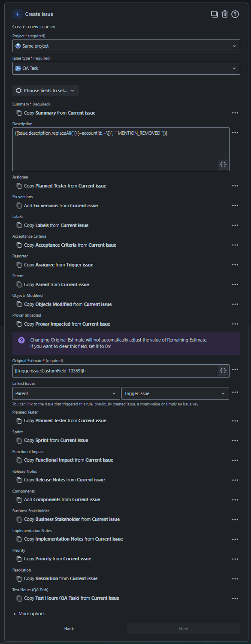Image resolution: width=251 pixels, height=644 pixels.
Task: Click the duplicate component icon
Action: (x=215, y=14)
